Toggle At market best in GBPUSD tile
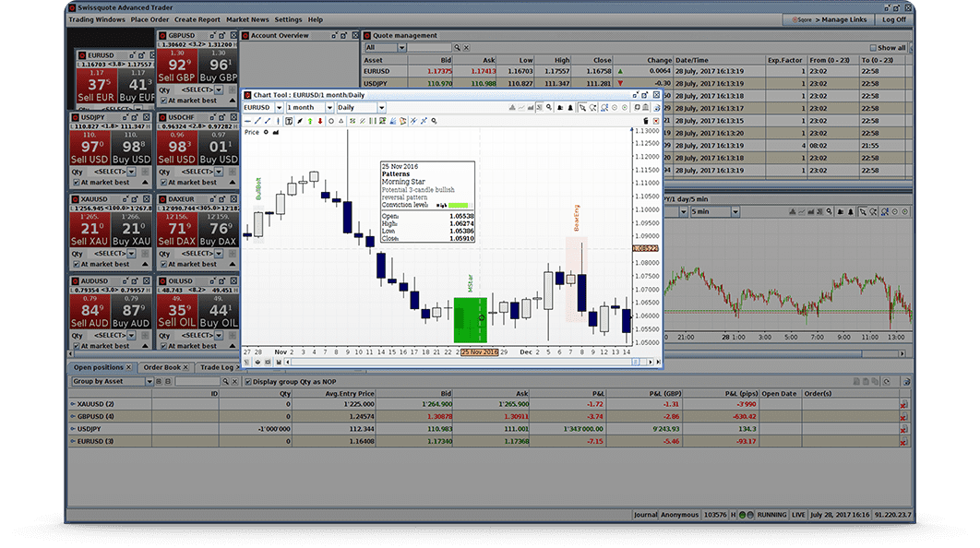Screen dimensions: 980x548 tap(163, 101)
